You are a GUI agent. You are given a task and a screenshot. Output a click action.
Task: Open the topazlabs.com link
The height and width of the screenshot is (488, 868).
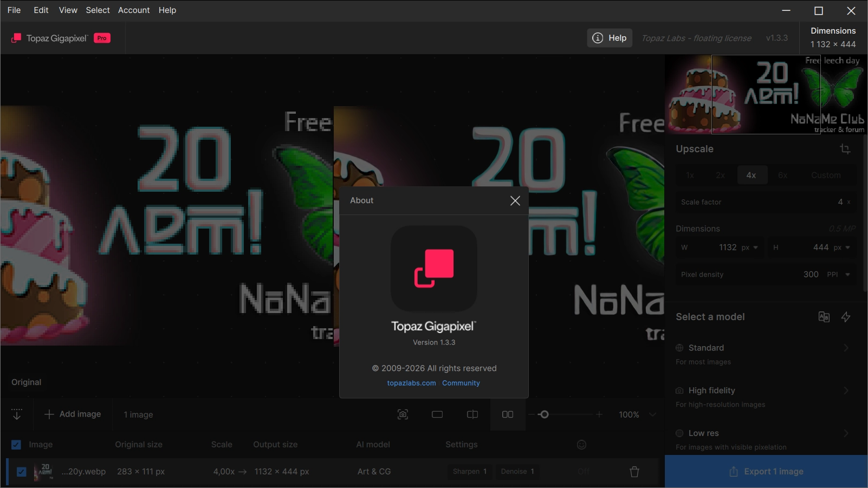coord(411,383)
